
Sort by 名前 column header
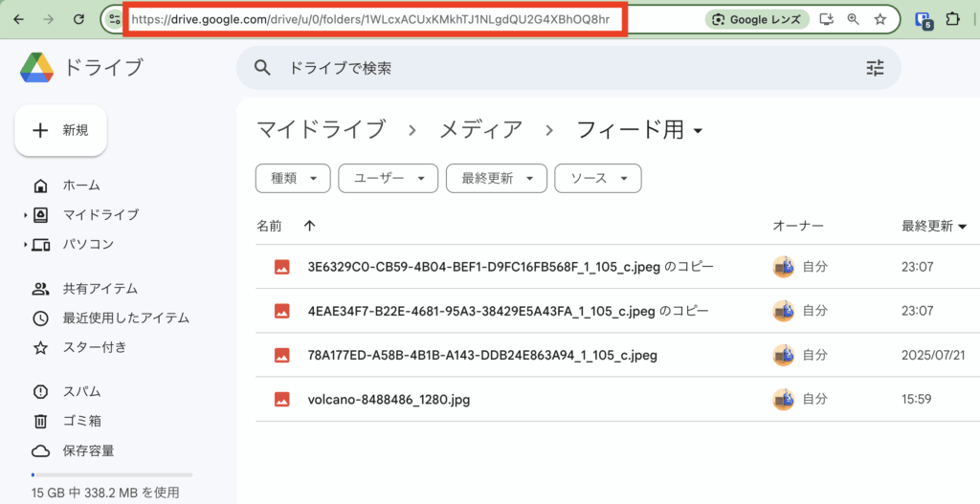point(269,226)
